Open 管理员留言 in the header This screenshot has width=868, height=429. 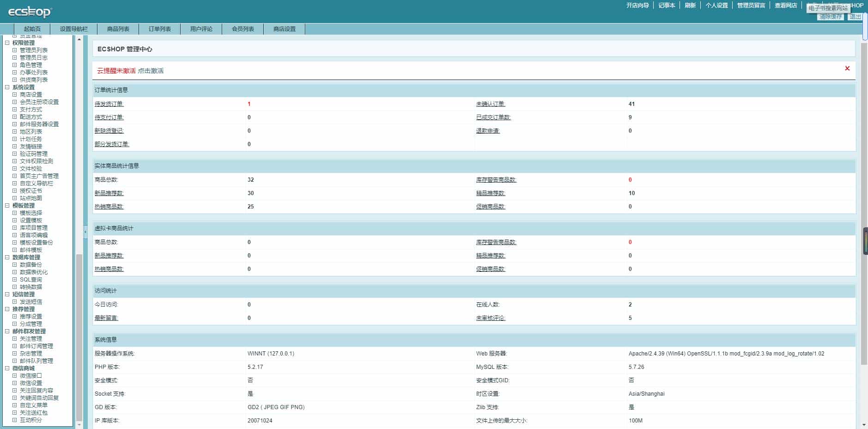click(751, 6)
